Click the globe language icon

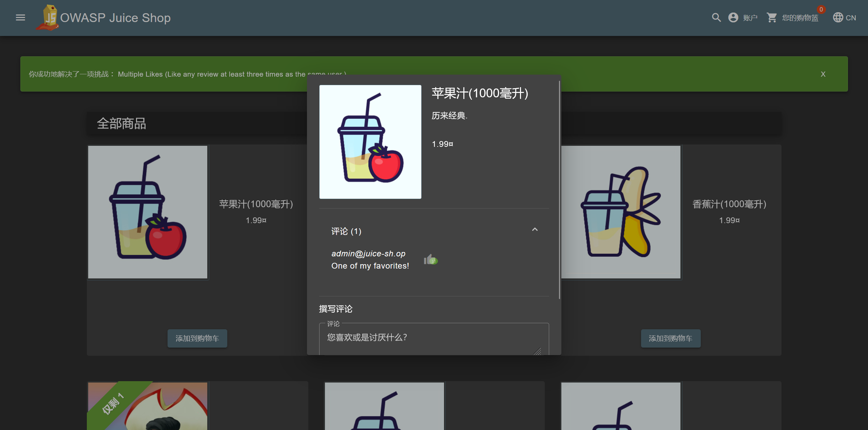point(838,18)
